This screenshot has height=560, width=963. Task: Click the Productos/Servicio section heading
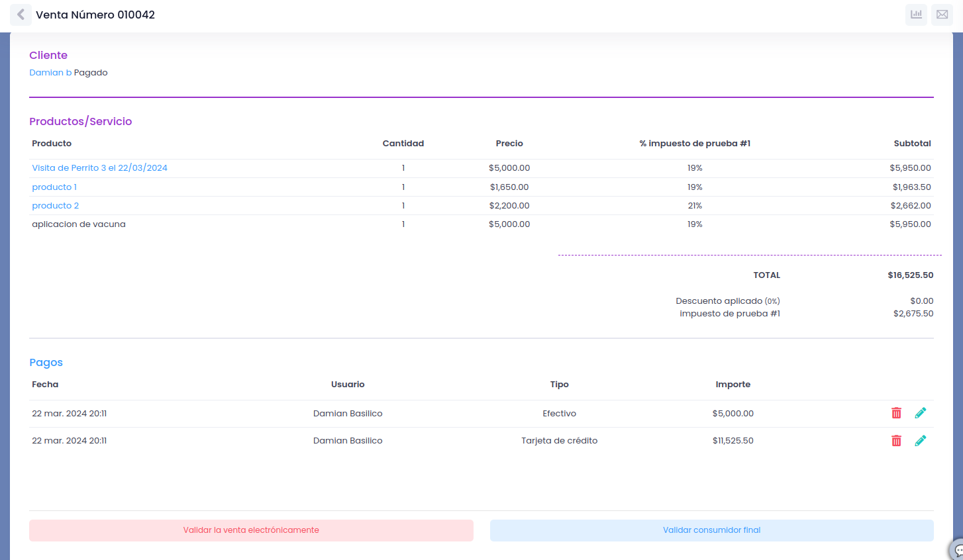coord(81,122)
